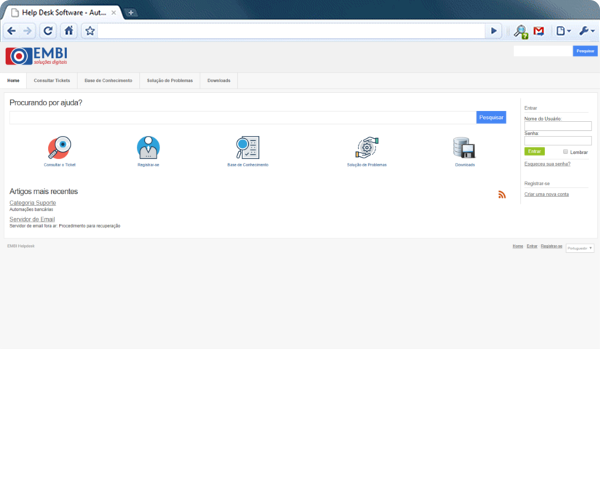Click the Esqueceu sua senha link
This screenshot has width=600, height=490.
[x=547, y=163]
